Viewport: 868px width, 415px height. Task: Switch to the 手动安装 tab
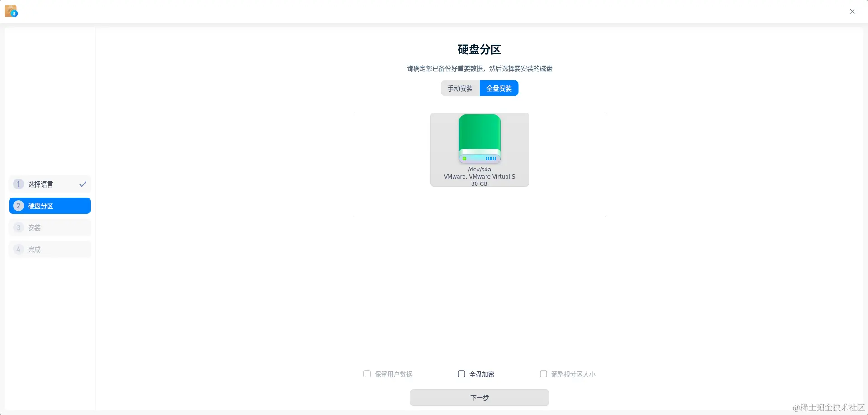point(460,88)
